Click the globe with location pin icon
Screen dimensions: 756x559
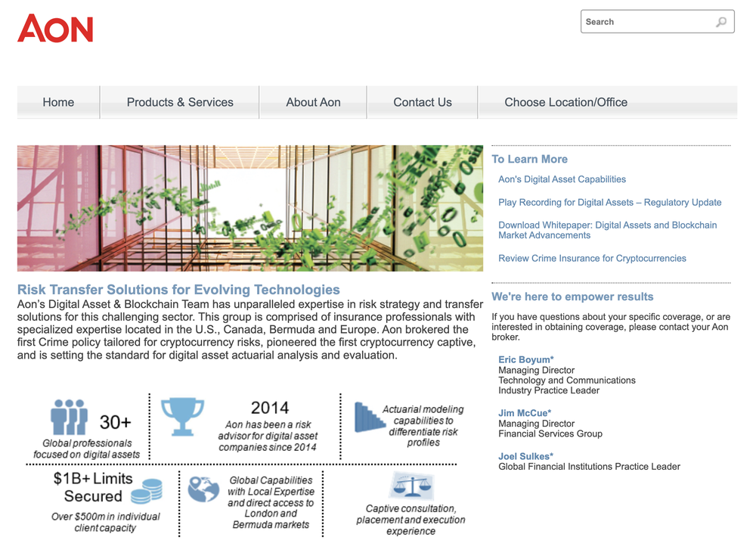click(203, 489)
